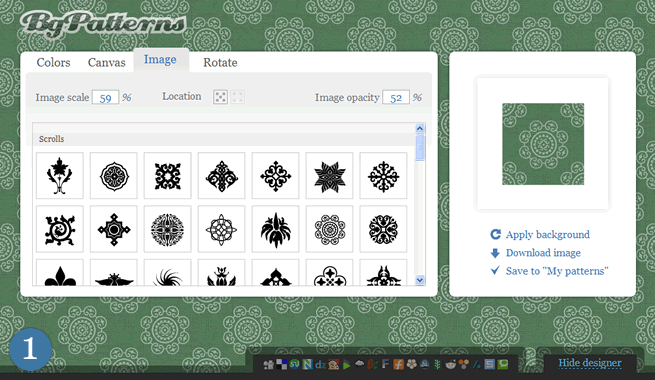Share on Fark F icon
Image resolution: width=655 pixels, height=380 pixels.
(385, 364)
